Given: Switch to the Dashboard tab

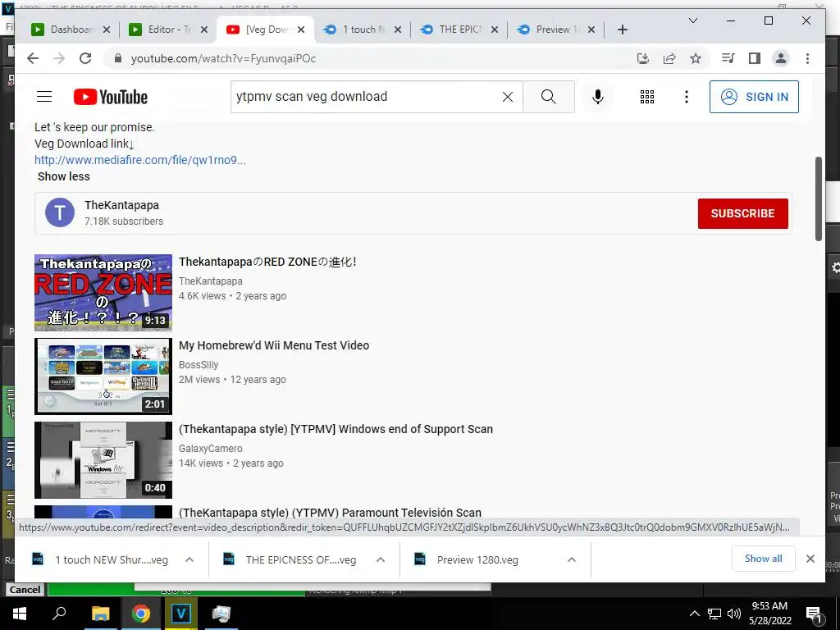Looking at the screenshot, I should (64, 30).
